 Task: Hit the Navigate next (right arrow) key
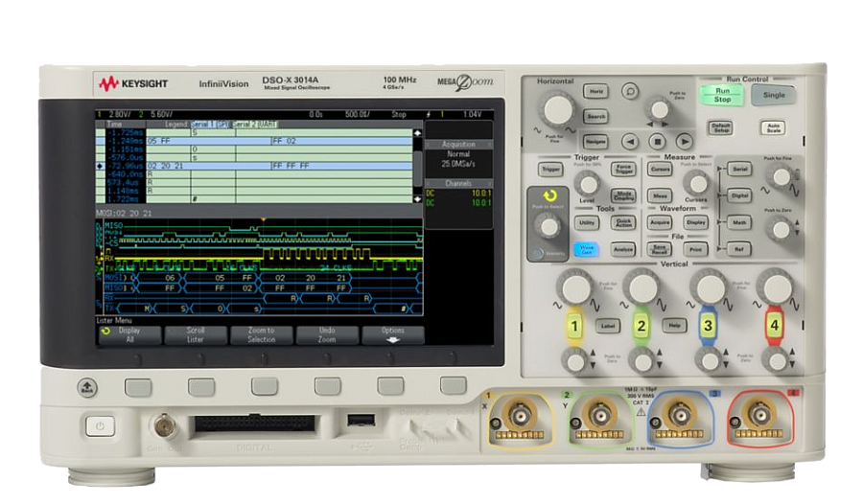tap(684, 142)
